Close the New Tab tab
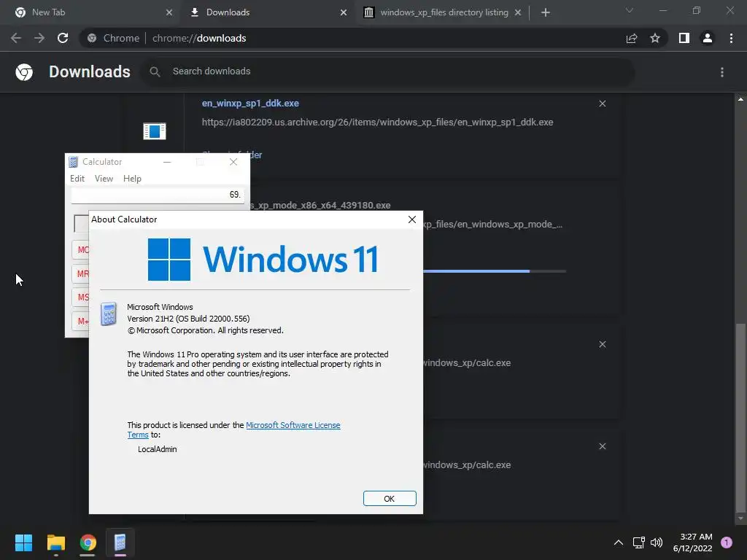Image resolution: width=747 pixels, height=560 pixels. click(x=169, y=12)
